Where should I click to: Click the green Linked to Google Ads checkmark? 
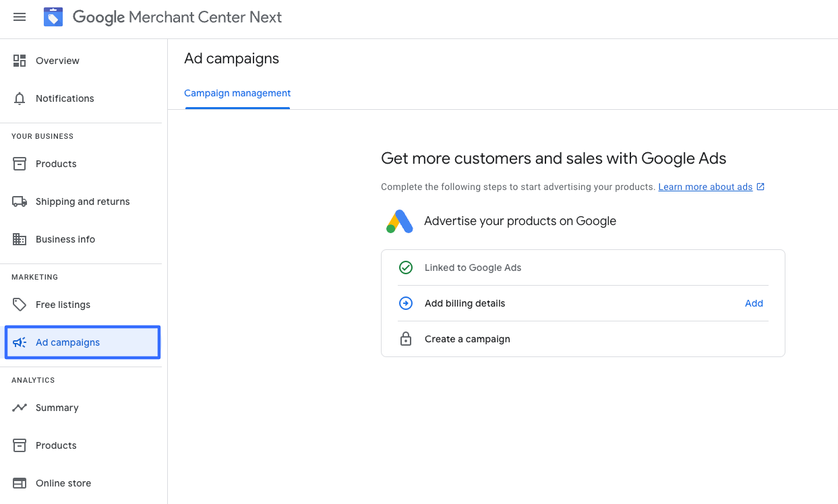(x=406, y=267)
